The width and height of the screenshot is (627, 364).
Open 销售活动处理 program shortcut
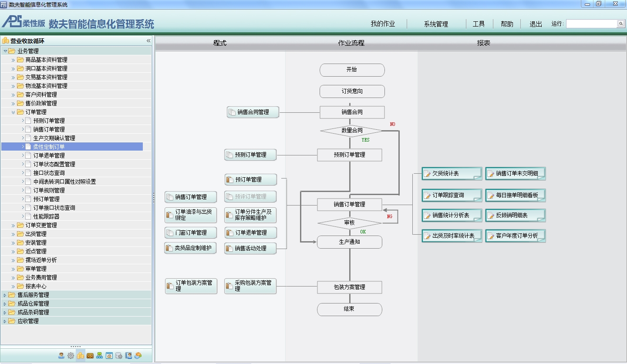(x=250, y=248)
